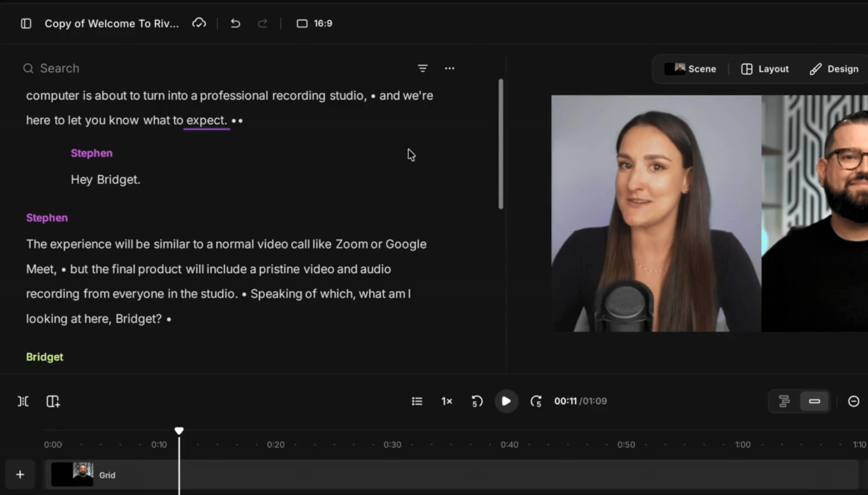Click the transcript panel scrollbar
Screen dimensions: 868x495
[x=500, y=144]
